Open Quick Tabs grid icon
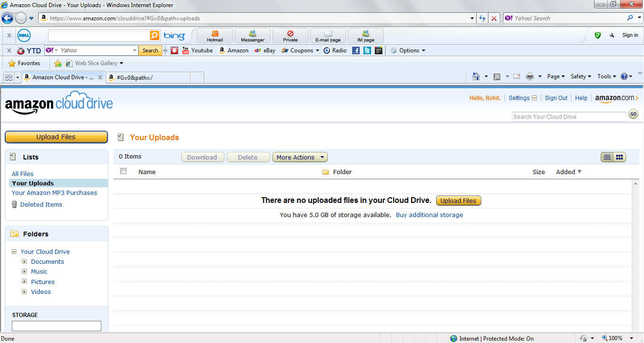This screenshot has height=343, width=644. click(8, 77)
